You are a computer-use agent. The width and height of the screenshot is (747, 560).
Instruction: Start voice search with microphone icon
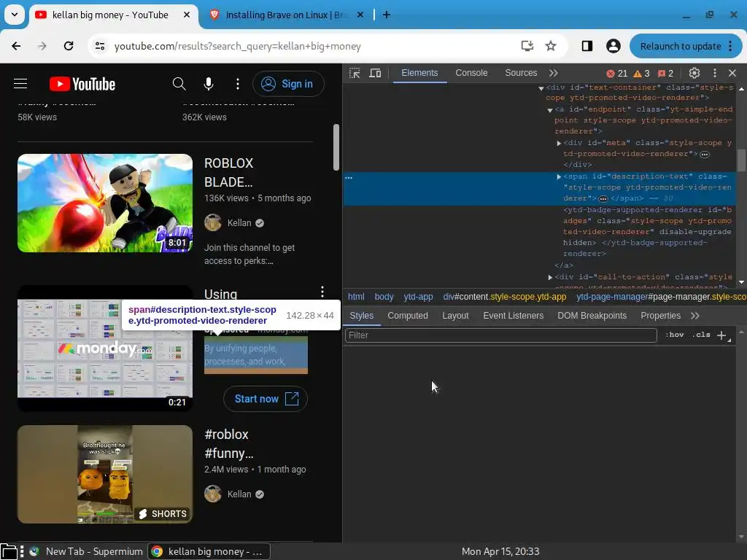coord(208,84)
